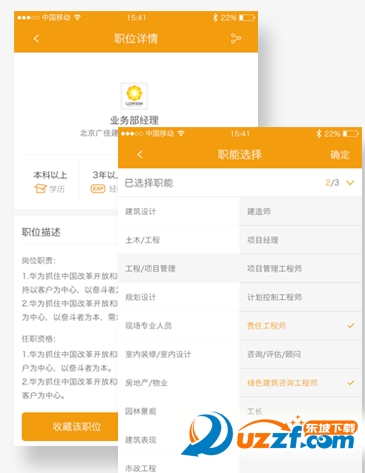Go back from the 职位详情 screen

point(36,38)
